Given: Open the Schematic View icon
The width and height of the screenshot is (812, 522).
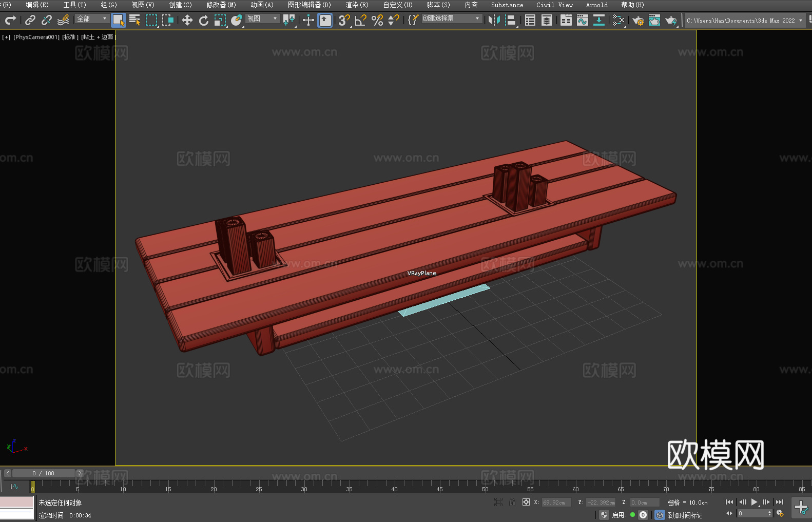Looking at the screenshot, I should pyautogui.click(x=599, y=20).
